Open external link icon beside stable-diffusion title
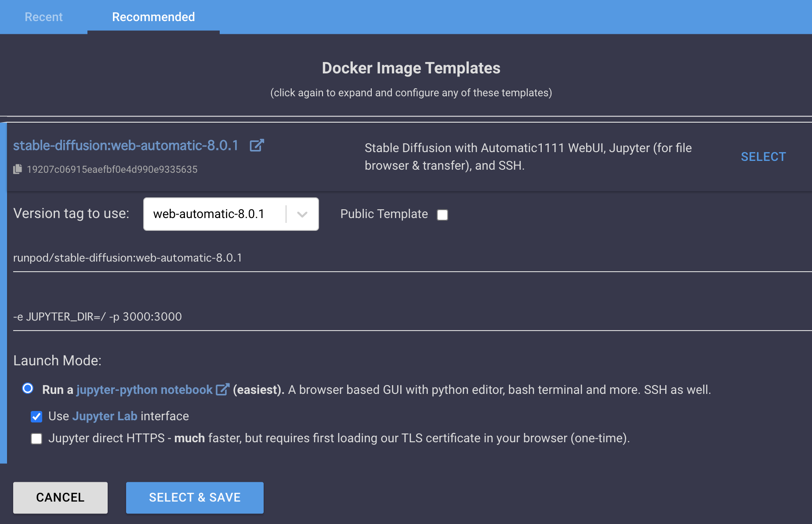Screen dimensions: 812x524 pos(257,146)
